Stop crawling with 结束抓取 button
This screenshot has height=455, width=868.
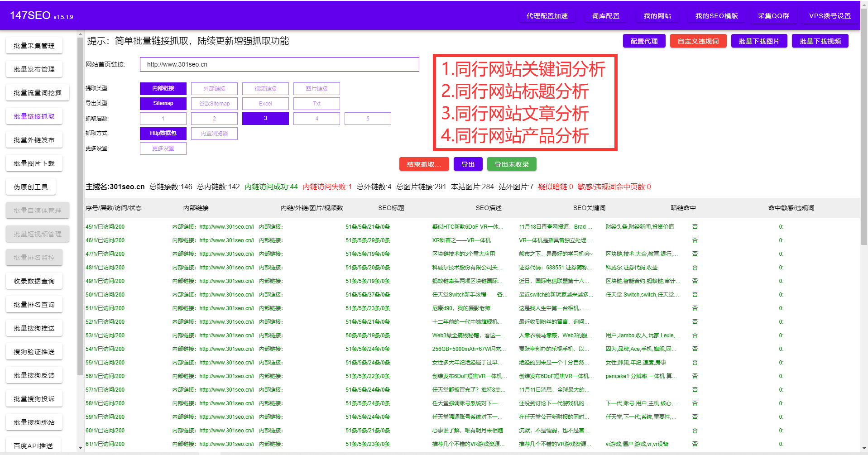coord(424,164)
